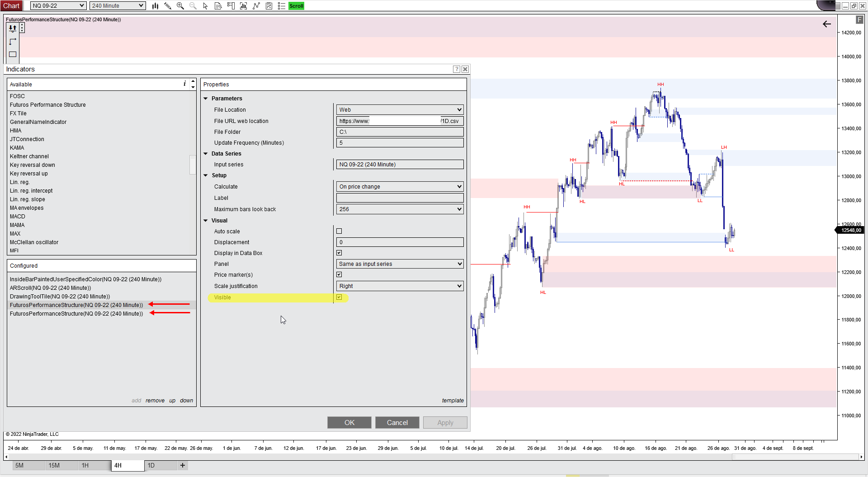Click the down link in Configured
This screenshot has height=477, width=868.
186,401
